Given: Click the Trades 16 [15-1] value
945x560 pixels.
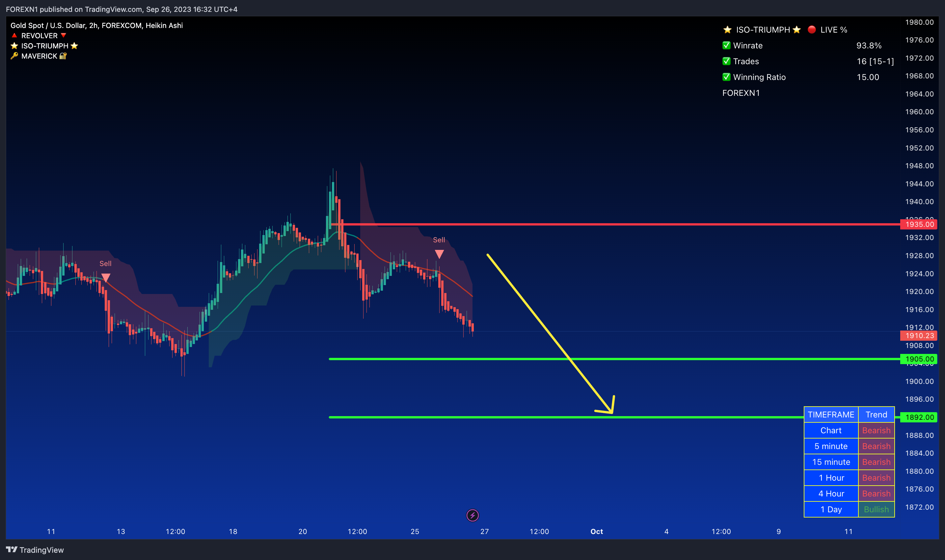Looking at the screenshot, I should click(875, 61).
